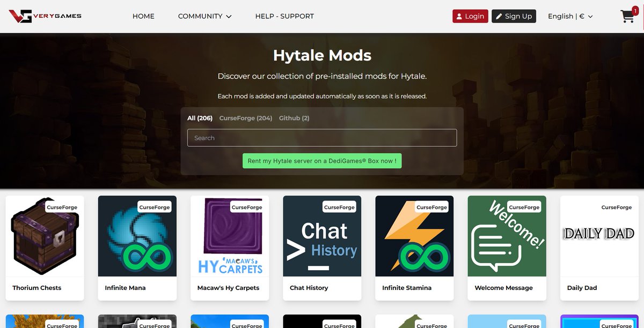Show all 206 mods
Viewport: 644px width, 328px height.
(200, 118)
